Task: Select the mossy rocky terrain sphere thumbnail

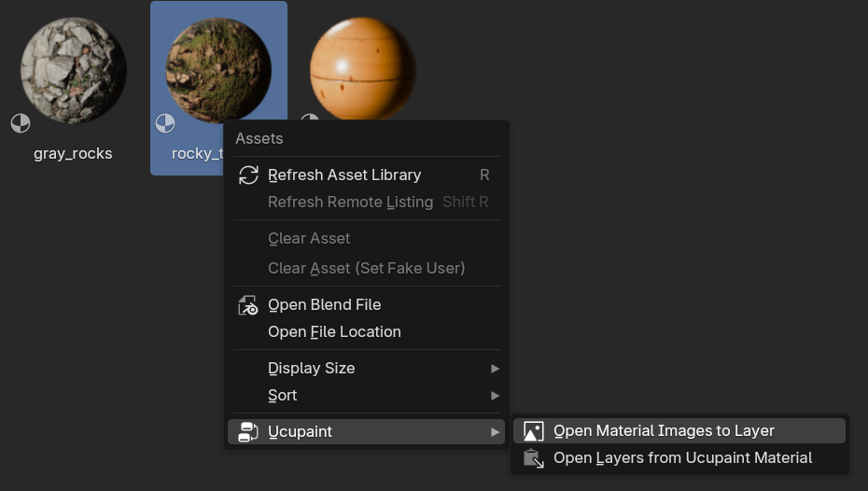Action: (x=218, y=70)
